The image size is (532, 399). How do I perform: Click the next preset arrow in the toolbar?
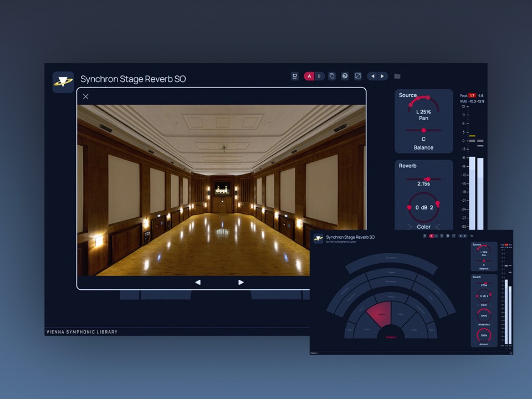(x=383, y=76)
